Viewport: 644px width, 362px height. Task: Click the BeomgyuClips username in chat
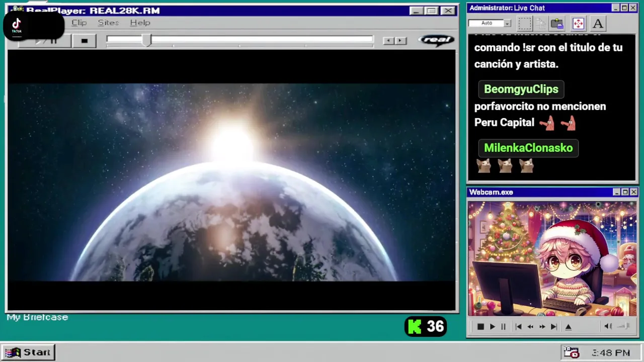[521, 89]
